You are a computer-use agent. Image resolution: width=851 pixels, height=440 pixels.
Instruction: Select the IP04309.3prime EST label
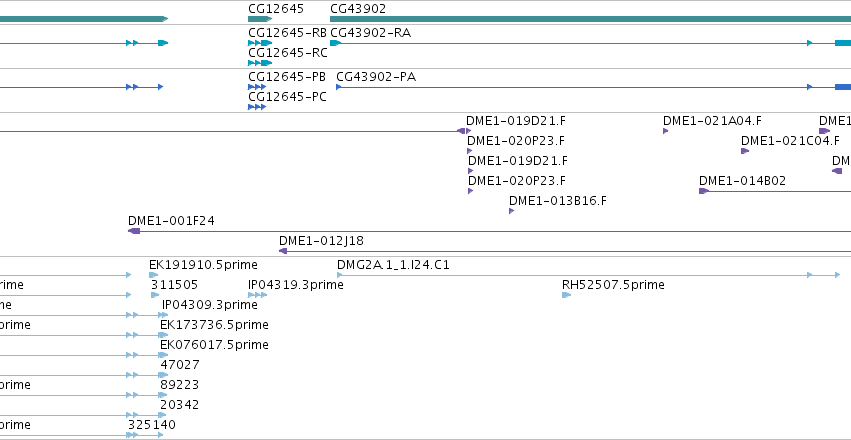point(209,305)
